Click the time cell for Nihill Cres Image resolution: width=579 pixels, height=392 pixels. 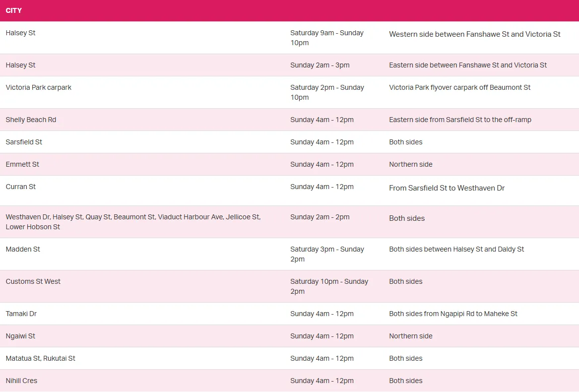(x=322, y=381)
